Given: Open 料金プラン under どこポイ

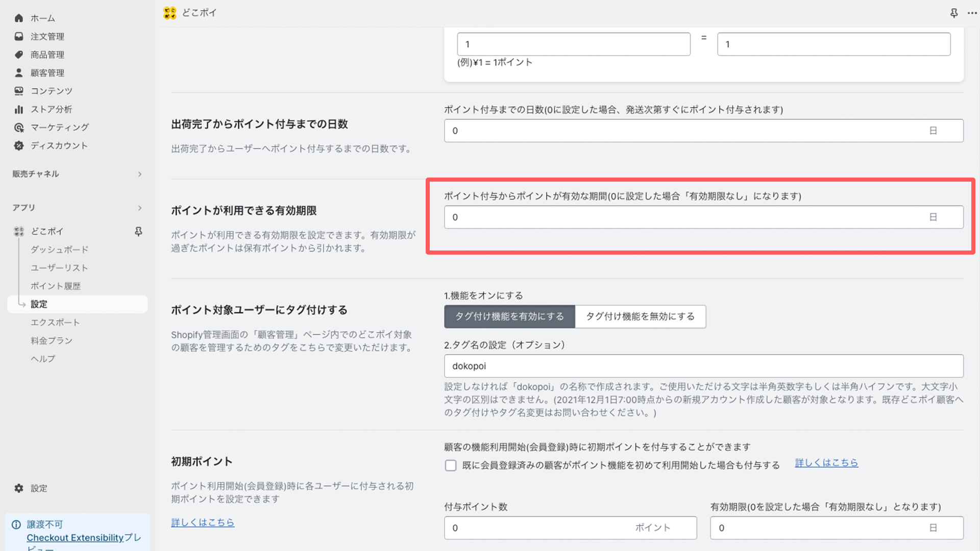Looking at the screenshot, I should 52,341.
